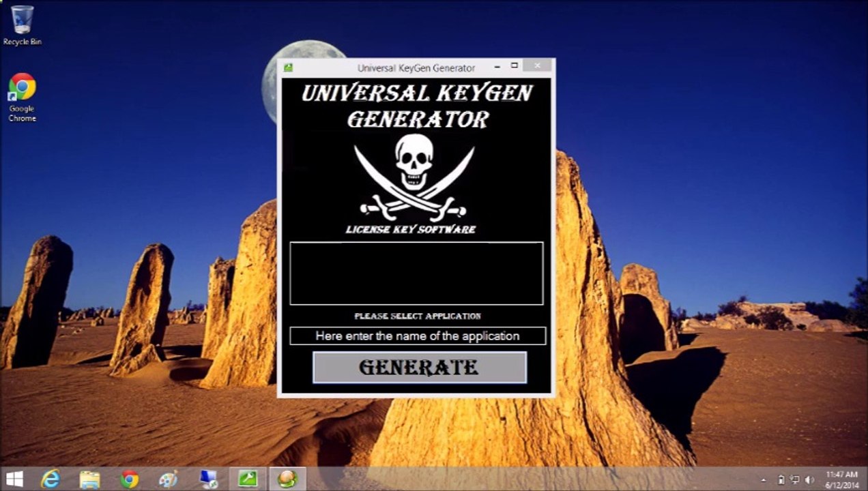868x491 pixels.
Task: Minimize the Universal KeyGen Generator window
Action: 497,66
